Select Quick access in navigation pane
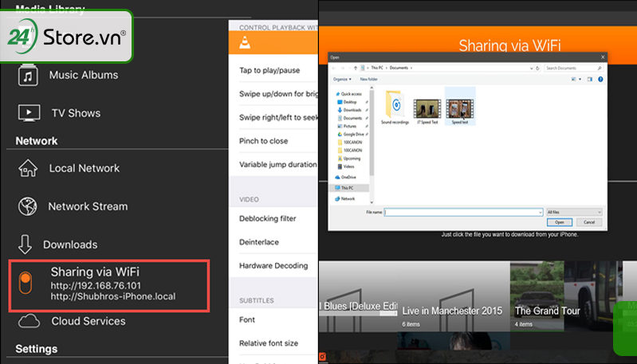The width and height of the screenshot is (637, 364). (348, 94)
